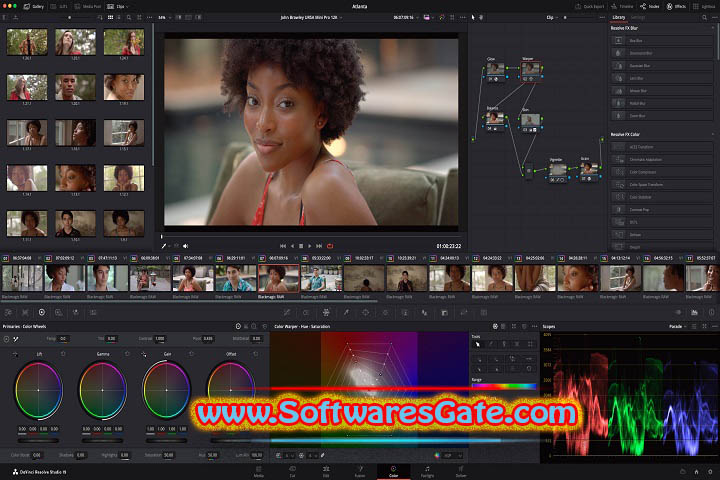The width and height of the screenshot is (720, 480).
Task: Toggle the Nodes panel
Action: [650, 6]
